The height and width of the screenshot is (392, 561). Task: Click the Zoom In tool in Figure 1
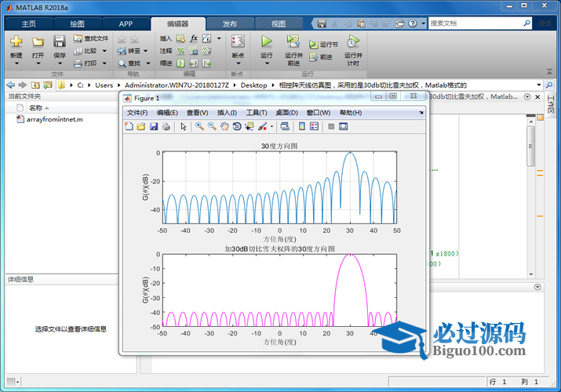tap(199, 126)
